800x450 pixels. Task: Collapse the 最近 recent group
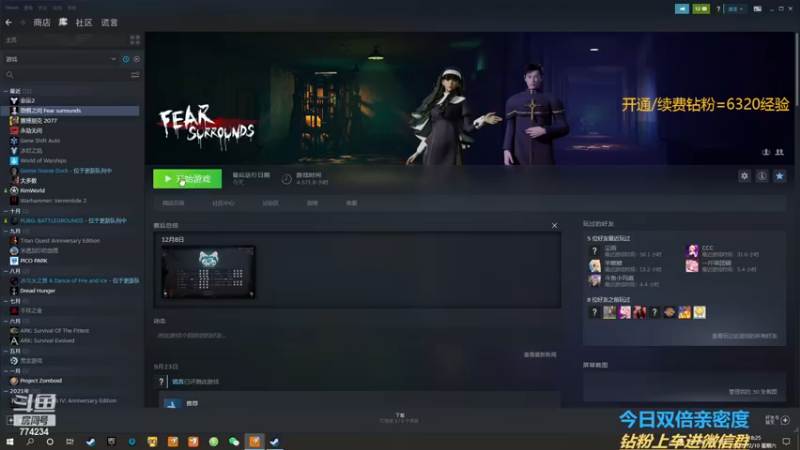pyautogui.click(x=6, y=91)
